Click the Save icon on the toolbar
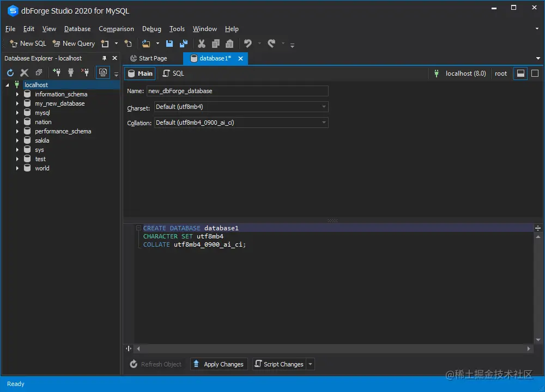 (x=169, y=43)
